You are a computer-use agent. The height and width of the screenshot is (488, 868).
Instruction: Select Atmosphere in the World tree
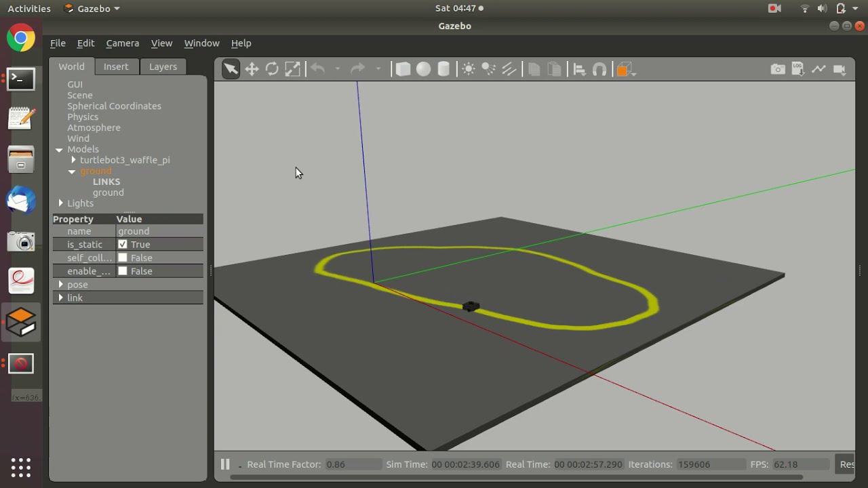pos(94,127)
